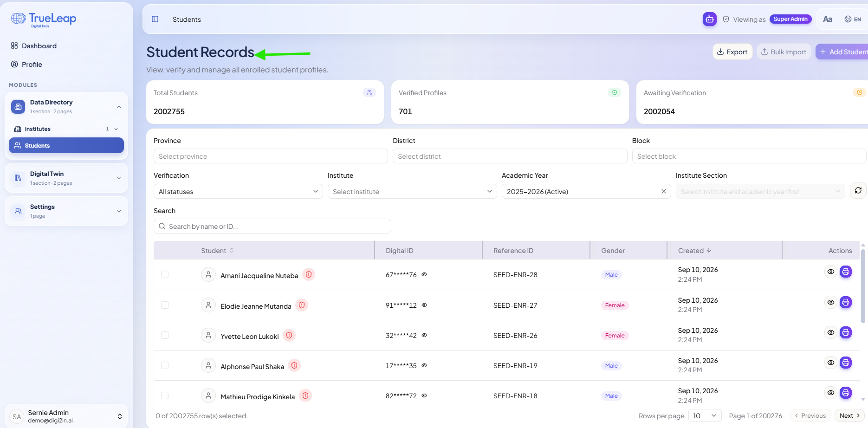
Task: Print Mathieu Prodige Kinkela's record
Action: [x=846, y=393]
